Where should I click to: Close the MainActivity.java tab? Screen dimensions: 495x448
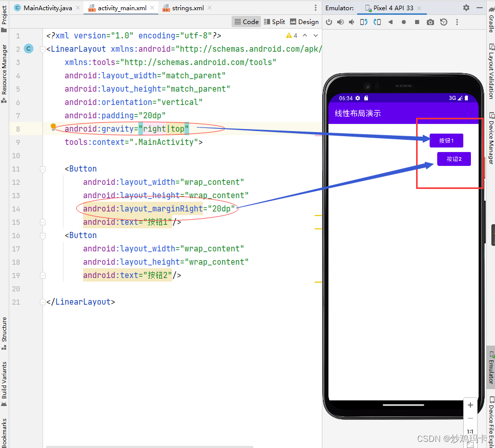(x=78, y=8)
